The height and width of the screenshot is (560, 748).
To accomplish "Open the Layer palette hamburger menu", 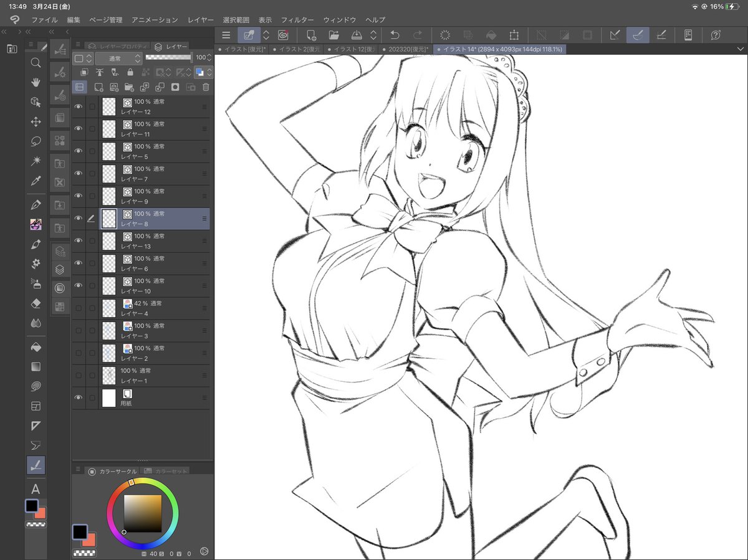I will (77, 45).
